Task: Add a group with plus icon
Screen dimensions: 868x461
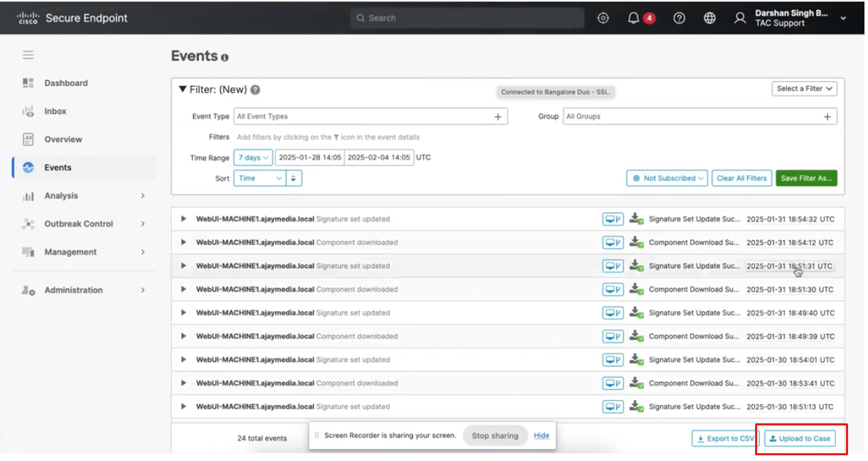Action: point(828,116)
